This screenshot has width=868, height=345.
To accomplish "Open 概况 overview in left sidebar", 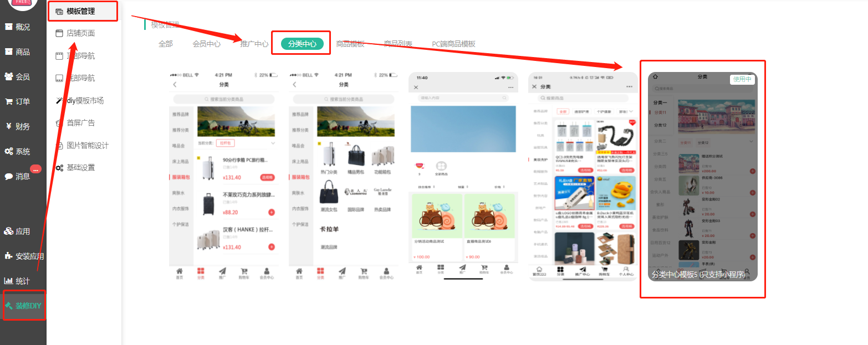I will 18,27.
